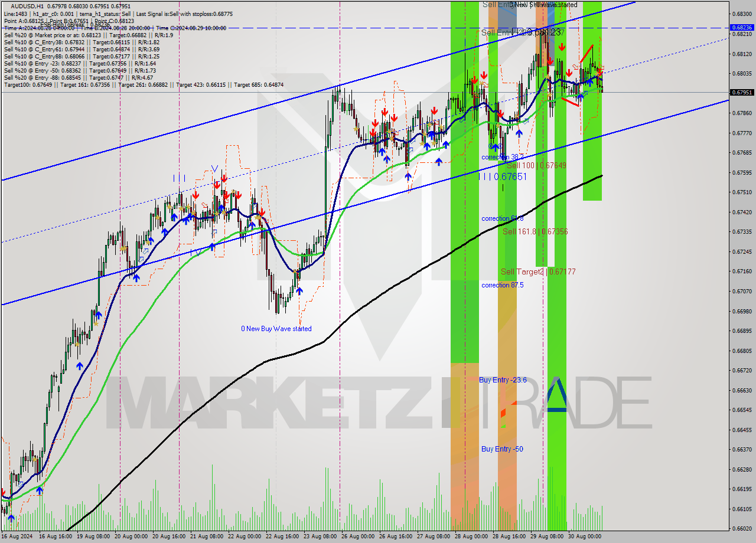
Task: Click the 0.67770 price axis label
Action: tap(742, 133)
